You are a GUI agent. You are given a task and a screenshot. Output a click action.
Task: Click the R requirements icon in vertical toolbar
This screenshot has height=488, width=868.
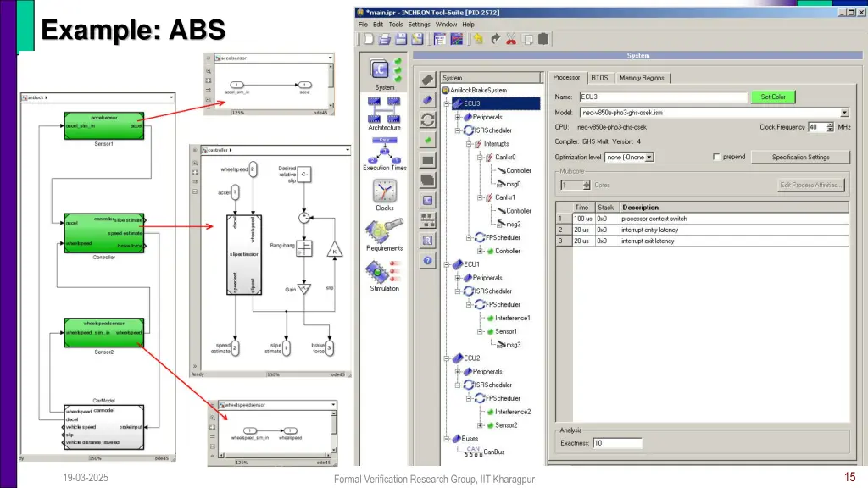point(427,241)
